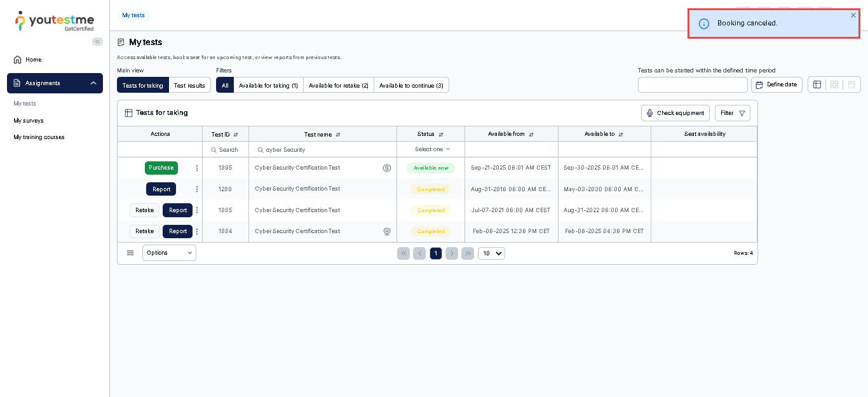Click the three-dot menu for test 1895
This screenshot has width=868, height=397.
point(197,168)
